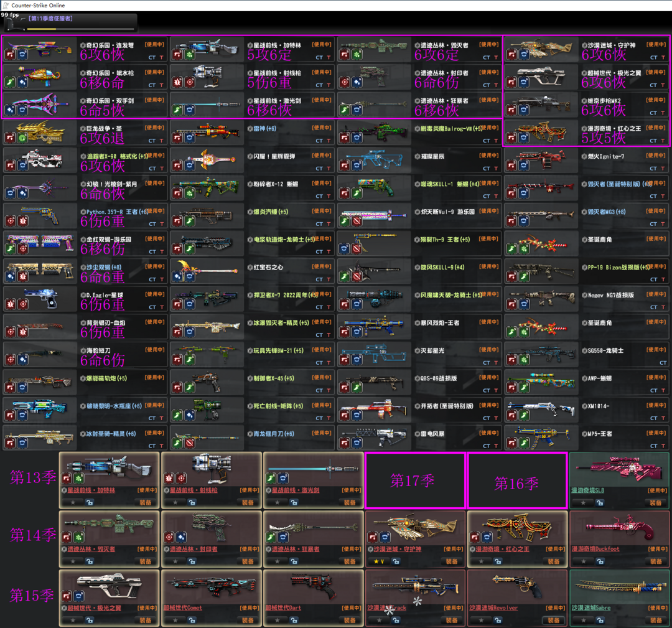Click the 装备 button on 沙漠迷城Sabre card
The image size is (672, 628).
pos(656,620)
